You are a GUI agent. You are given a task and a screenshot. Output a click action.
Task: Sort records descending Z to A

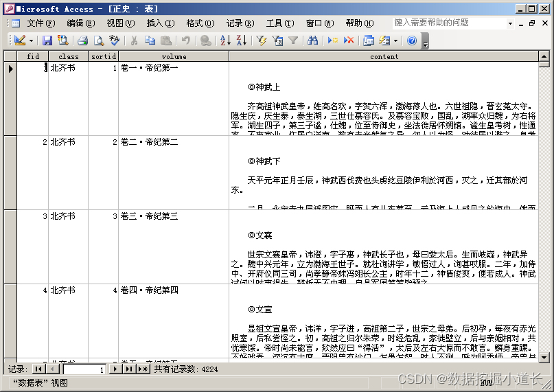click(242, 41)
